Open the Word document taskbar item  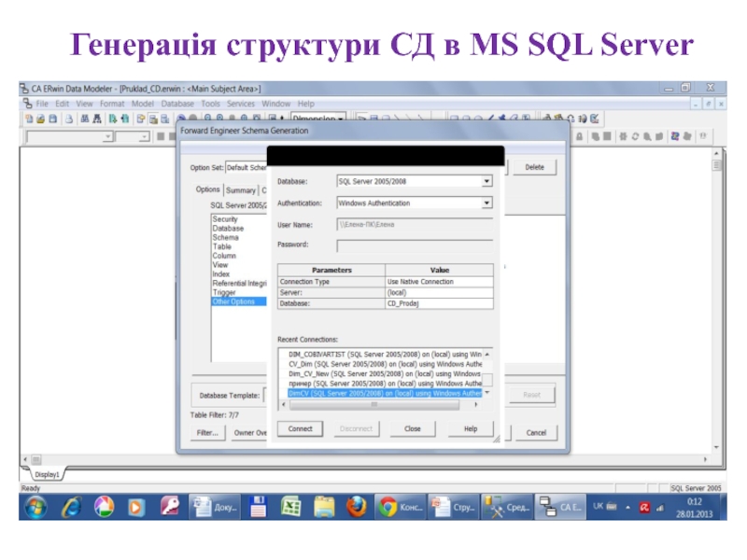coord(215,507)
